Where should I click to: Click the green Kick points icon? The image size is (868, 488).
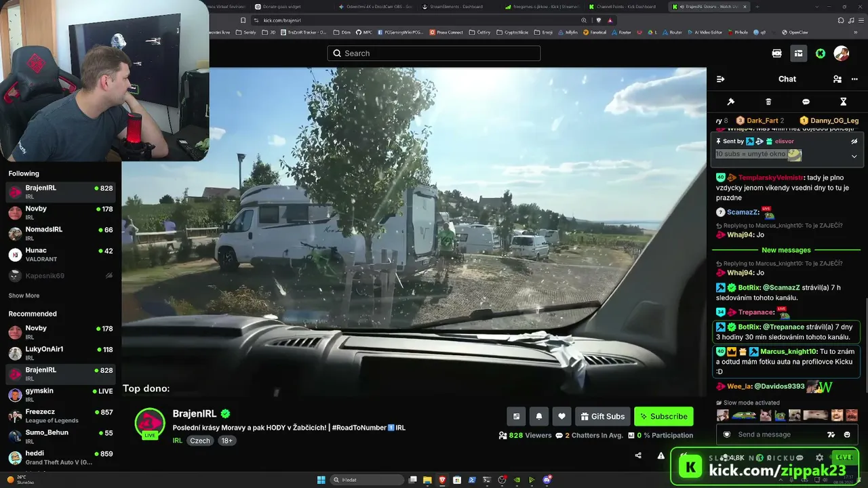821,54
